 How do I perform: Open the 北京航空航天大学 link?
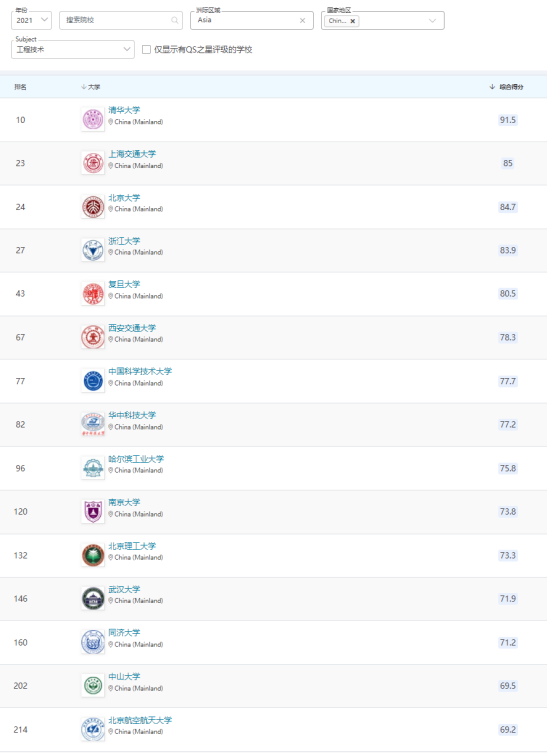click(x=140, y=720)
